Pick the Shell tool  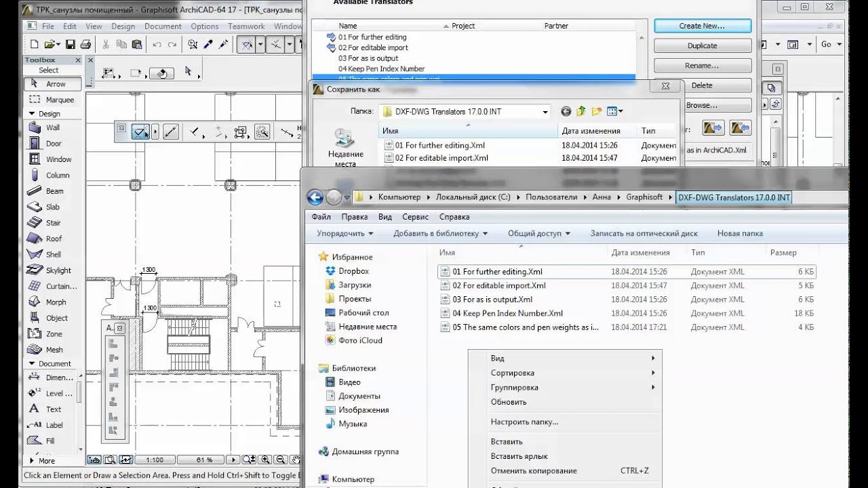coord(53,254)
